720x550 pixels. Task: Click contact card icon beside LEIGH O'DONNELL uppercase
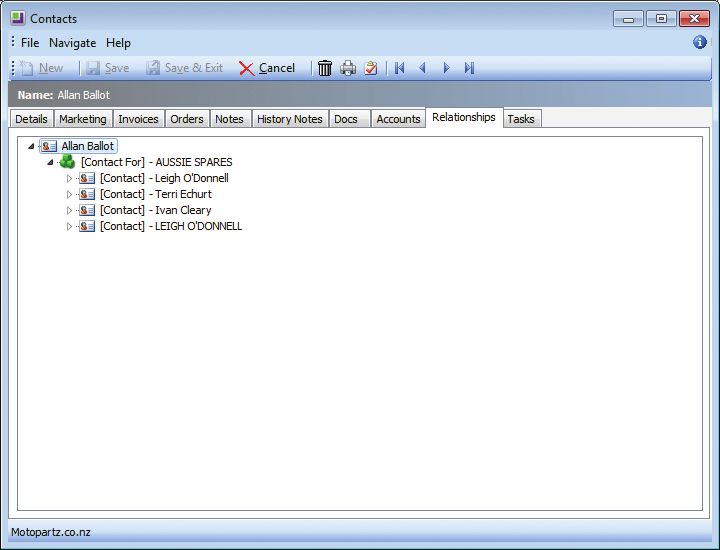tap(87, 226)
